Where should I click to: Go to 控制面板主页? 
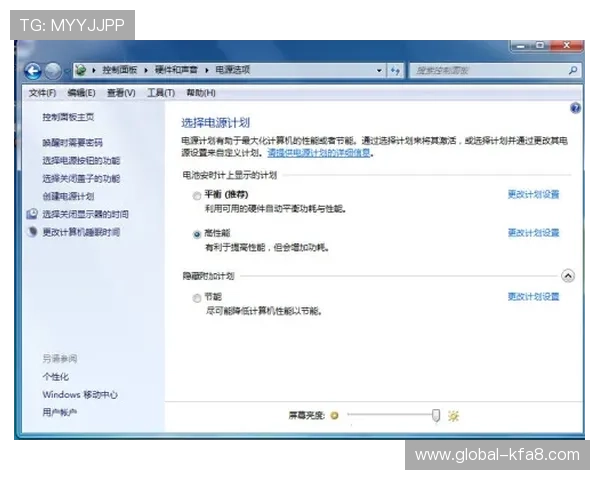[x=68, y=117]
